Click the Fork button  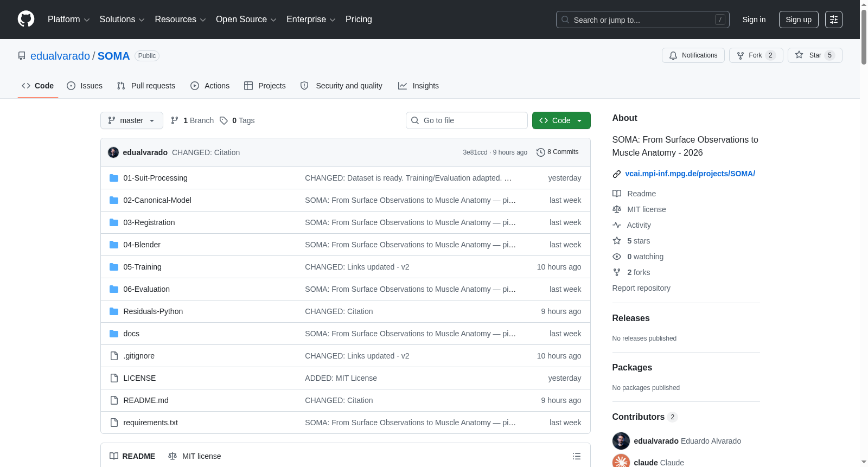pos(756,55)
